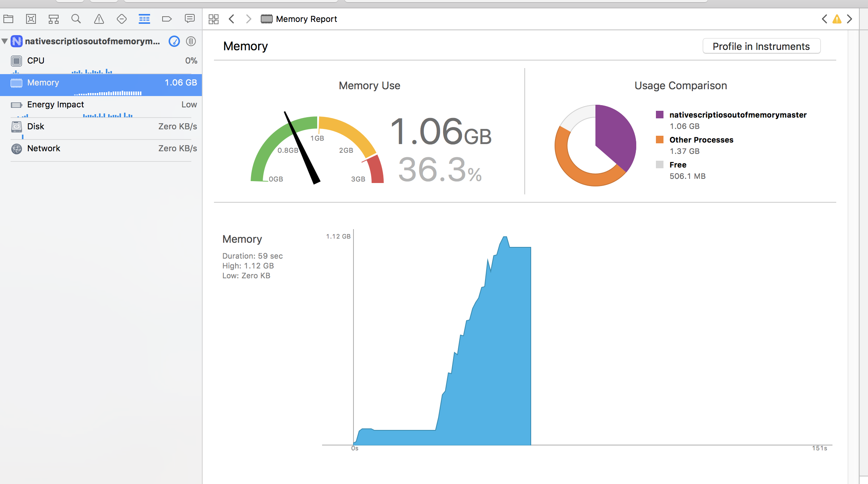868x484 pixels.
Task: Click the yellow warning issue indicator
Action: pos(837,19)
